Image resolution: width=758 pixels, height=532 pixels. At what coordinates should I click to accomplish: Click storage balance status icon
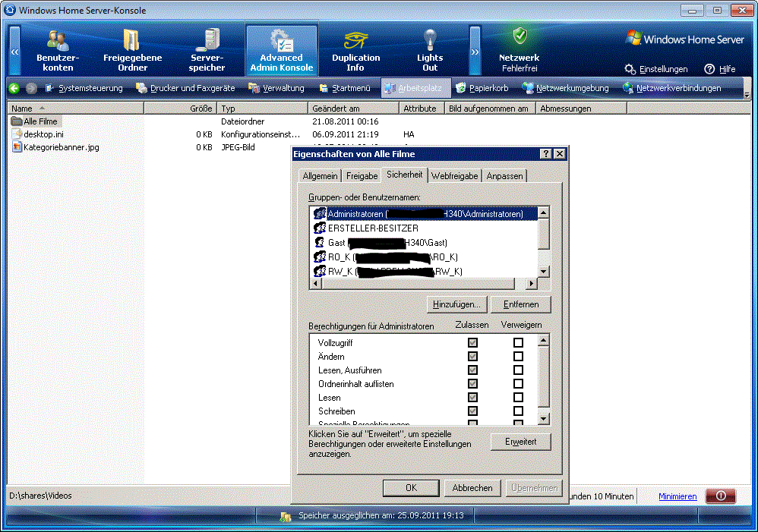coord(286,516)
